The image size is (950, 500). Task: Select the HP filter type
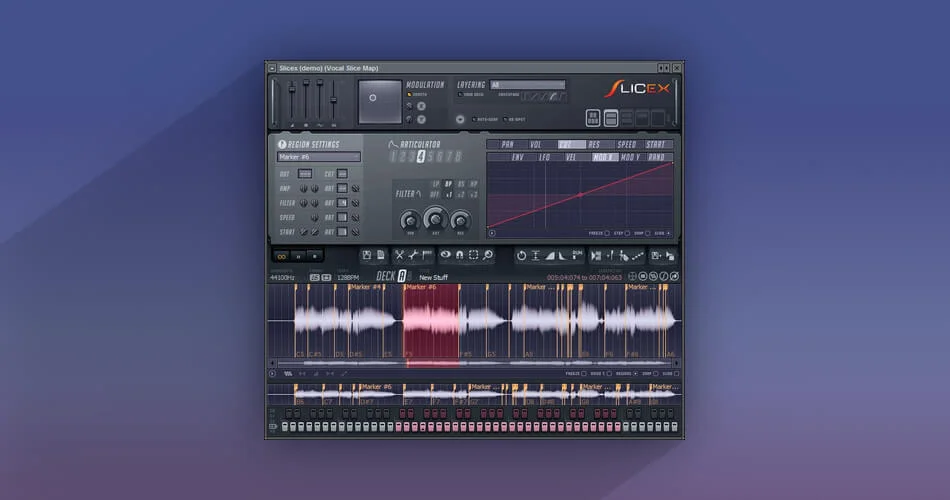tap(474, 184)
